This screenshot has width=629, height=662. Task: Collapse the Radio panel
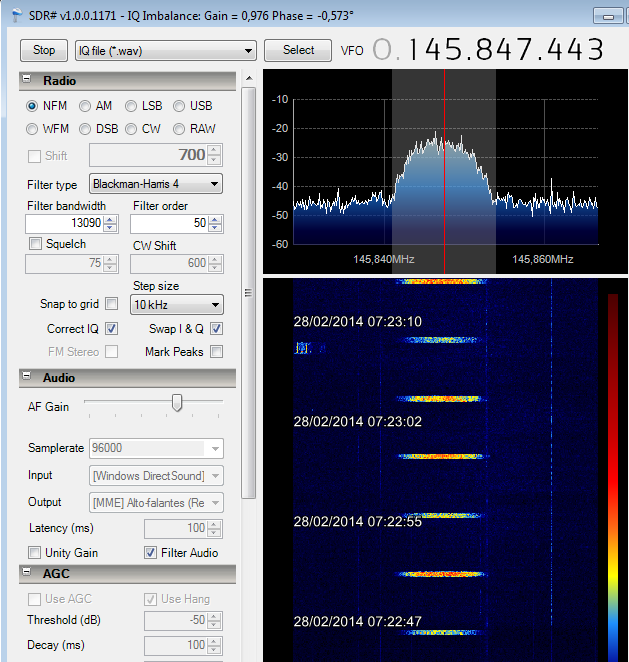tap(27, 79)
